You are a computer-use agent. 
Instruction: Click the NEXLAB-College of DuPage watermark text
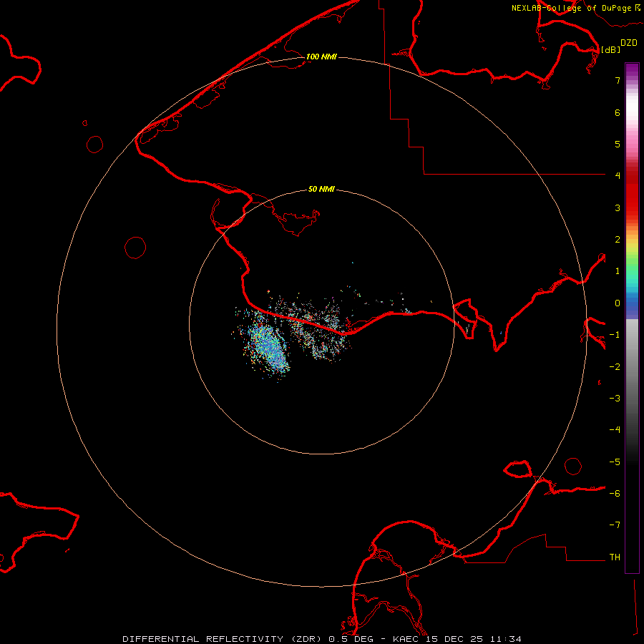click(575, 8)
